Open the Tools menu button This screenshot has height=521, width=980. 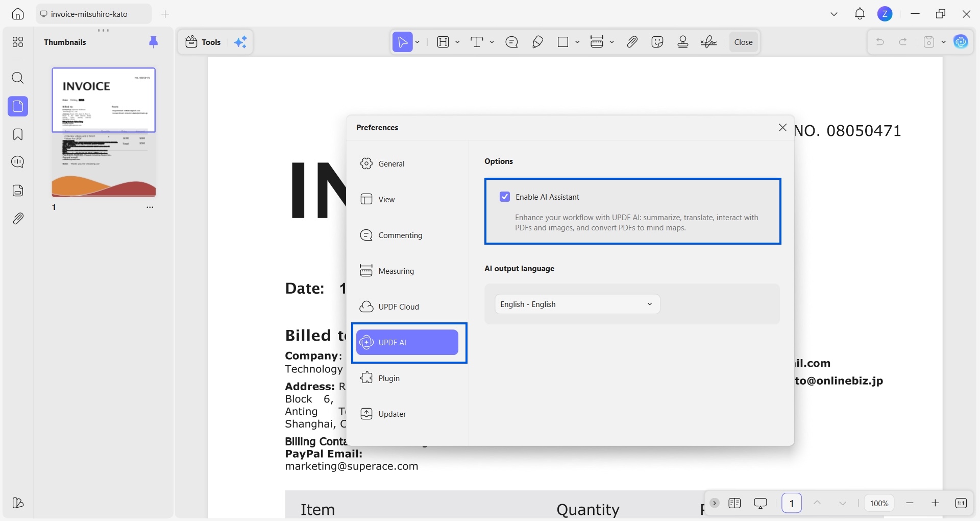203,42
